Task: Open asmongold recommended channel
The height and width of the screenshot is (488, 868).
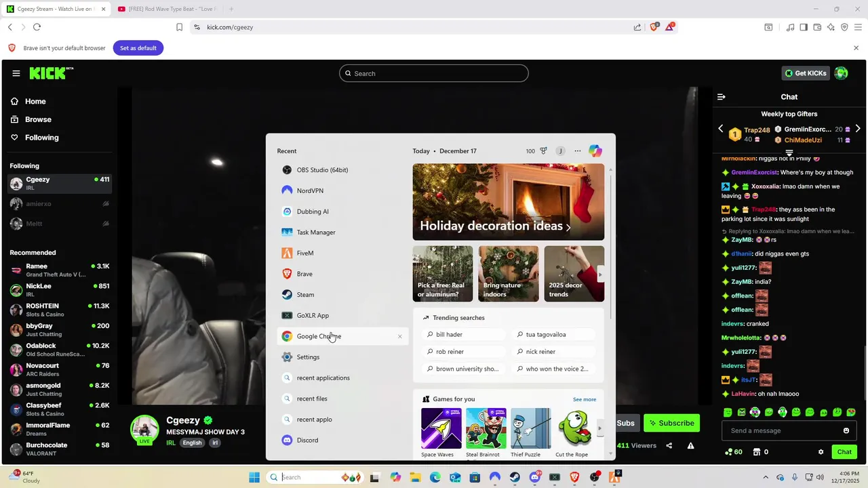Action: [60, 390]
